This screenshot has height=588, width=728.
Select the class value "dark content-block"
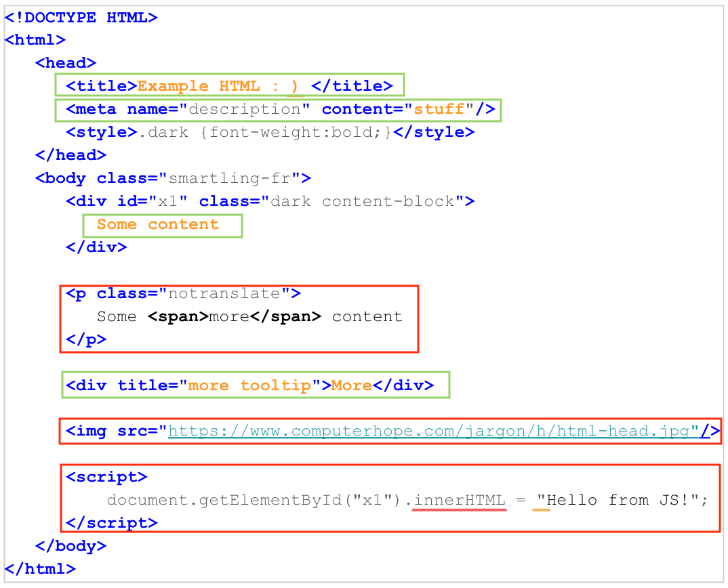point(363,201)
